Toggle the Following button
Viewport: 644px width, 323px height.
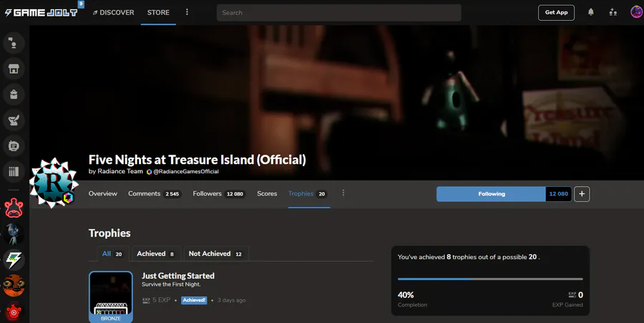(x=491, y=194)
